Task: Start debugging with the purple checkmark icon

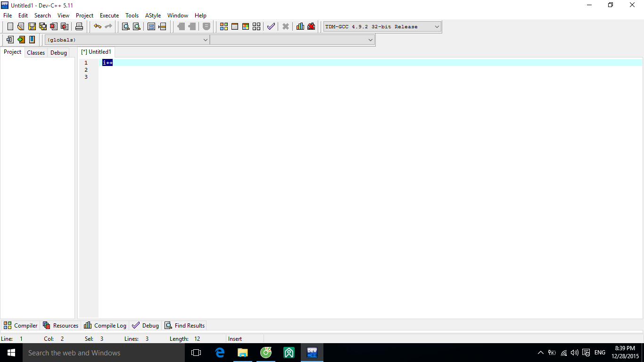Action: [x=271, y=26]
